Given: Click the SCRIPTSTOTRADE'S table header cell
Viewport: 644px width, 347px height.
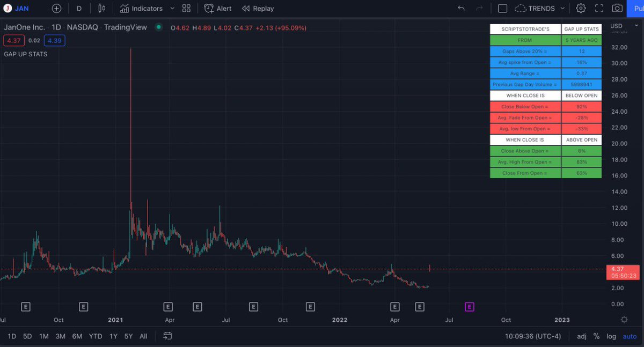Looking at the screenshot, I should pyautogui.click(x=525, y=29).
